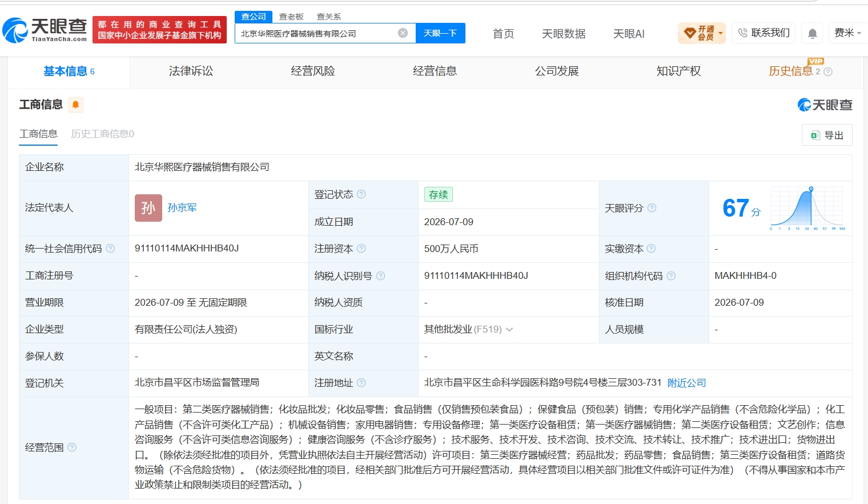
Task: Click the 67分 score value
Action: click(x=741, y=208)
